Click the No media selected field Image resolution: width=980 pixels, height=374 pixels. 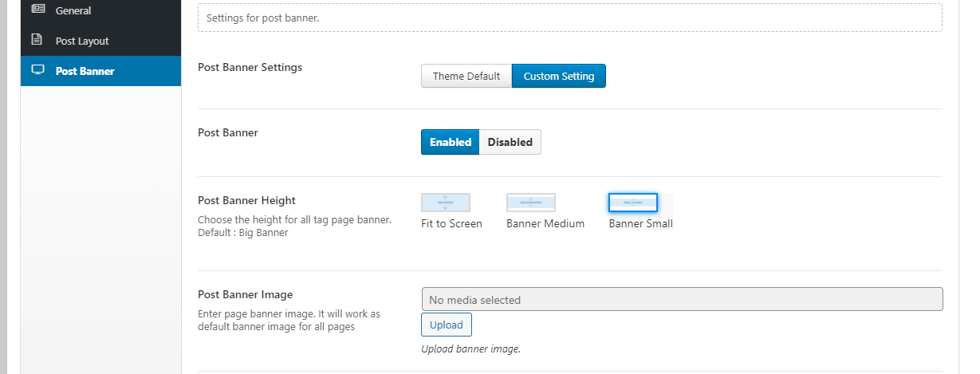pos(682,300)
